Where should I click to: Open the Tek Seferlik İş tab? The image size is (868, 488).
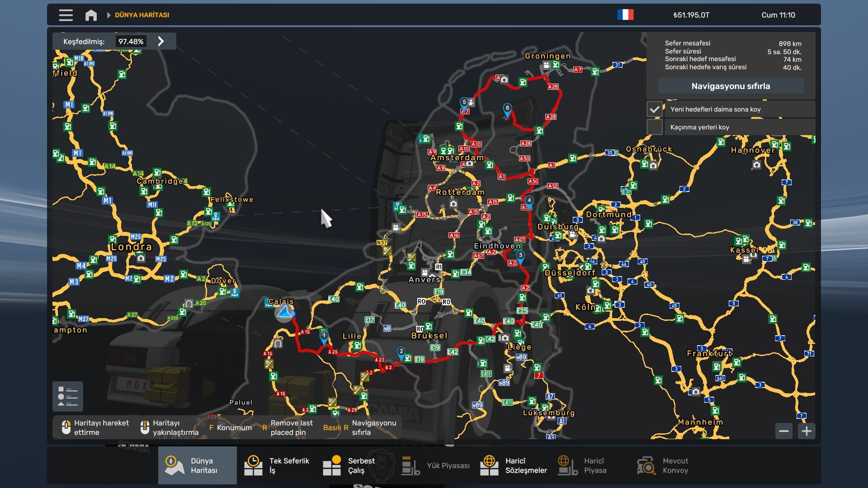click(x=277, y=465)
